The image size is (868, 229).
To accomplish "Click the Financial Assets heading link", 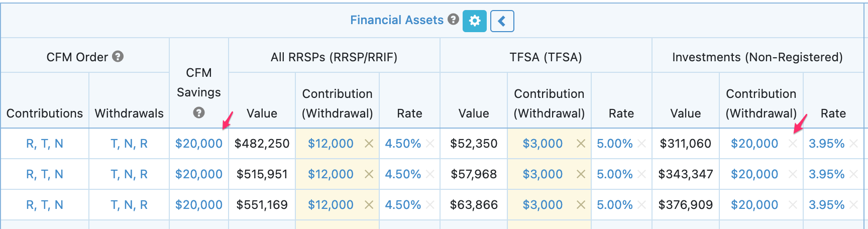I will [396, 20].
